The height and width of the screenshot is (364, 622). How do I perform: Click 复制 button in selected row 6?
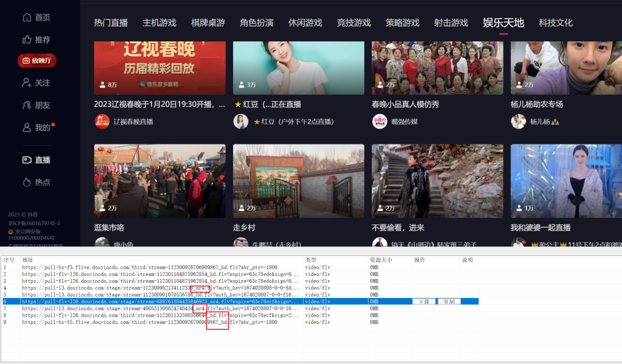pos(449,302)
